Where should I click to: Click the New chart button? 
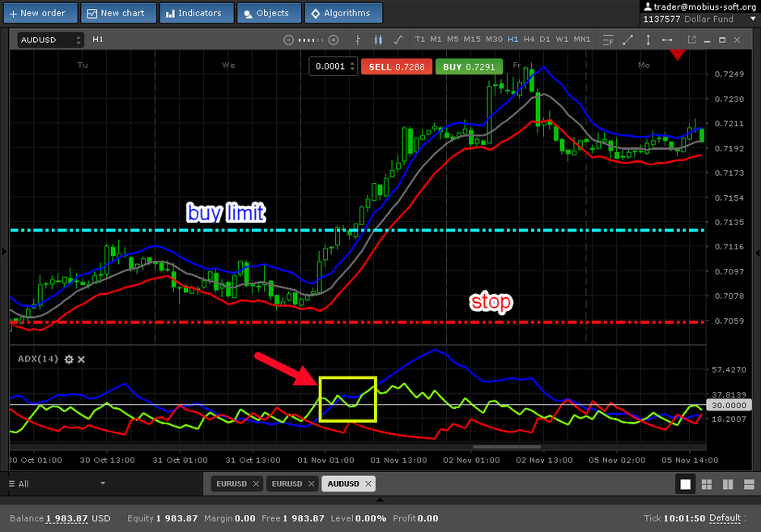pos(118,13)
